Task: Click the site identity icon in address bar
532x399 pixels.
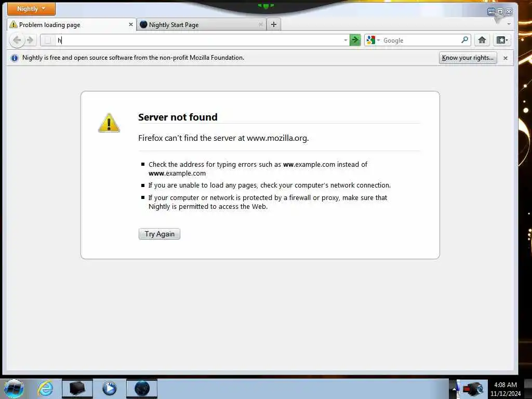Action: tap(48, 40)
